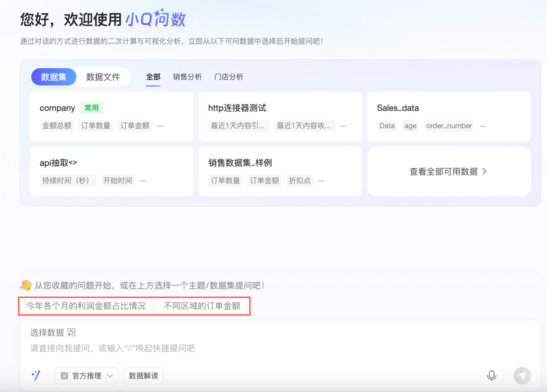Click the order_number field tag
This screenshot has height=392, width=547.
449,126
